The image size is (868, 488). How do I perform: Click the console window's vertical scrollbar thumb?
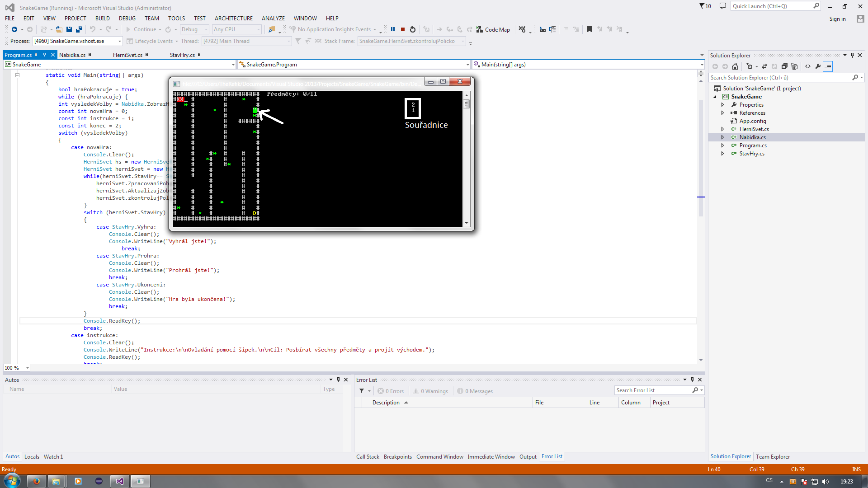pyautogui.click(x=466, y=104)
